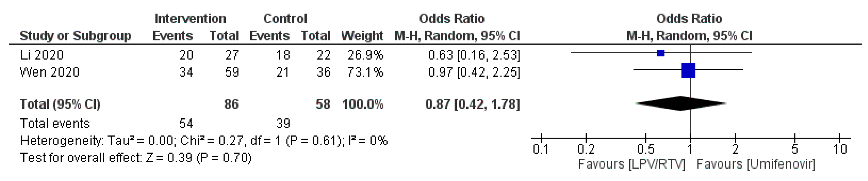Click the Test for overall effect line
The height and width of the screenshot is (181, 868).
136,158
